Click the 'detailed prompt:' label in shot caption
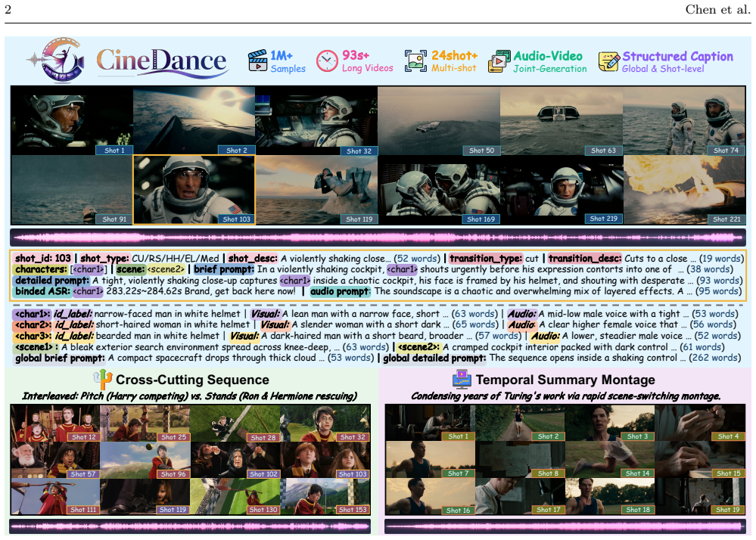The height and width of the screenshot is (540, 756). [x=52, y=281]
